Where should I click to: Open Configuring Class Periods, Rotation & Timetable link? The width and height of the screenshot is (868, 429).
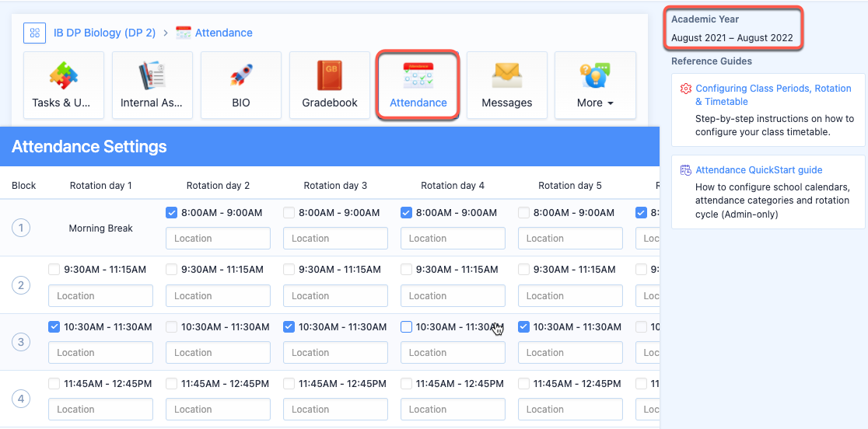coord(773,95)
